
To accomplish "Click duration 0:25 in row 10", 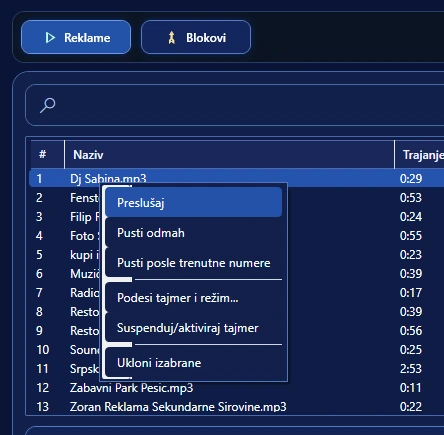I will (411, 350).
